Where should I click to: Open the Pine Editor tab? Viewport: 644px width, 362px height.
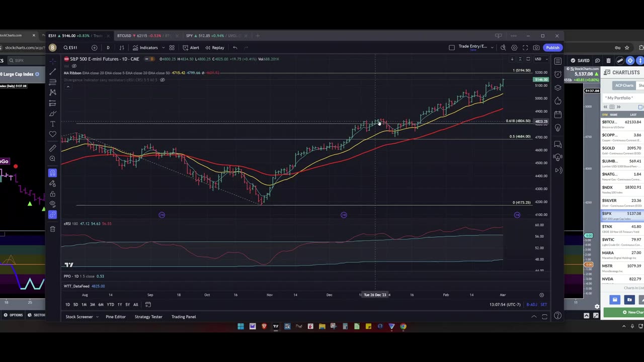pos(116,317)
